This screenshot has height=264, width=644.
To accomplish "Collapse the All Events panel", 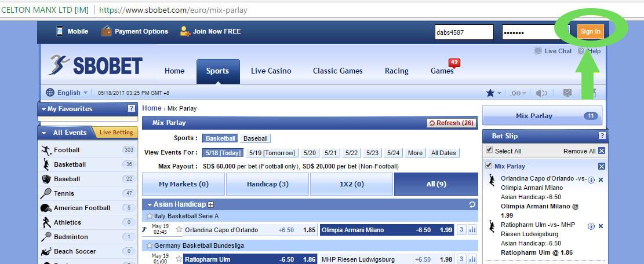I will click(x=43, y=133).
